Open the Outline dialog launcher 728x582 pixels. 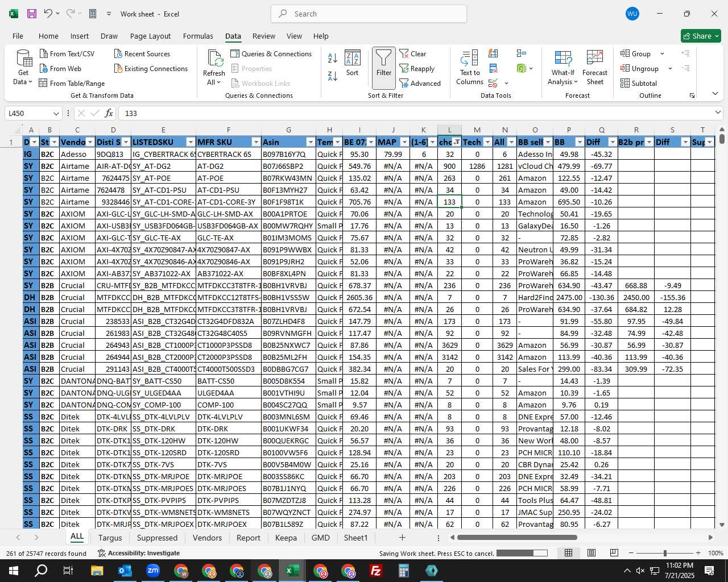pyautogui.click(x=692, y=95)
